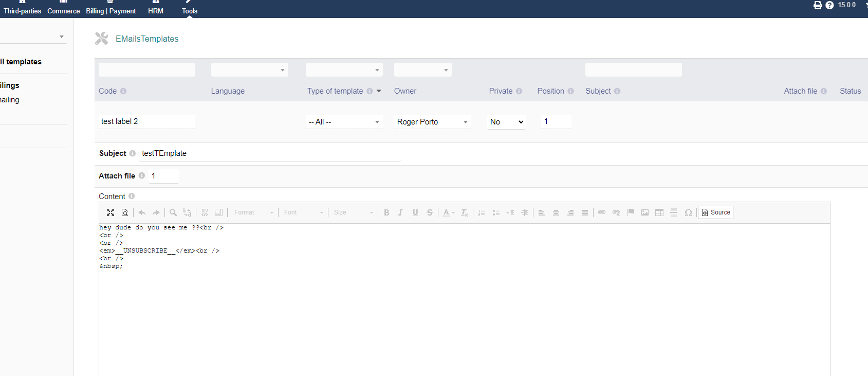Click the test label 2 code field
The image size is (868, 376).
coord(146,121)
